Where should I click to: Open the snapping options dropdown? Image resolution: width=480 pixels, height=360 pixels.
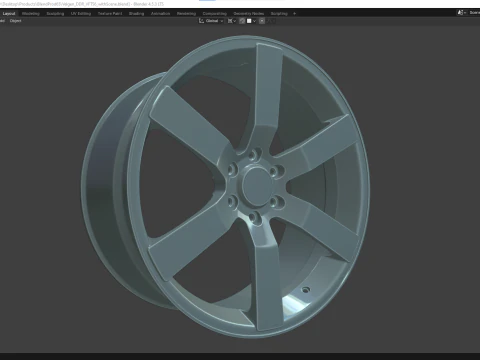click(x=252, y=21)
